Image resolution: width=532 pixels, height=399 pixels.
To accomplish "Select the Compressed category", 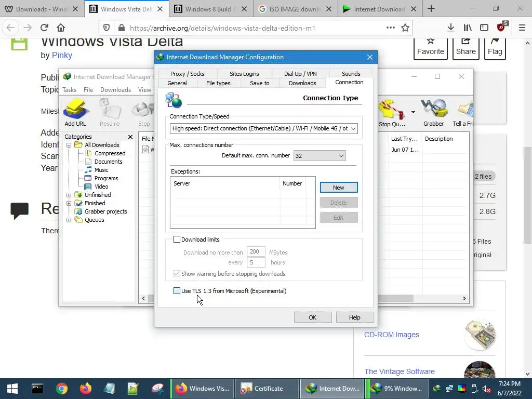I will [110, 153].
